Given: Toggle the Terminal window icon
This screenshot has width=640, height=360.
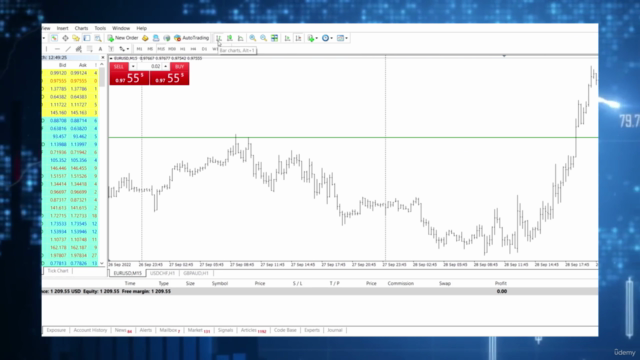Looking at the screenshot, I should (x=87, y=38).
